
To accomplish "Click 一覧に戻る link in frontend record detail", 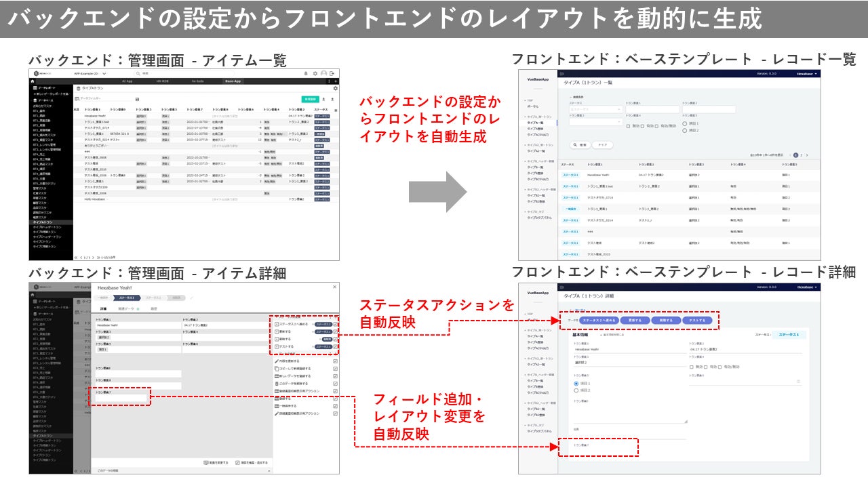I will [x=577, y=310].
